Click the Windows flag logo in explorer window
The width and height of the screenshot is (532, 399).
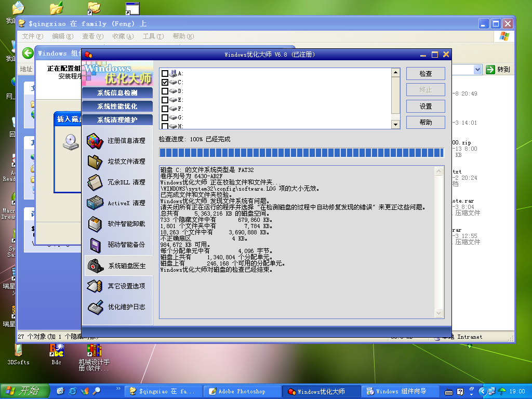(504, 36)
